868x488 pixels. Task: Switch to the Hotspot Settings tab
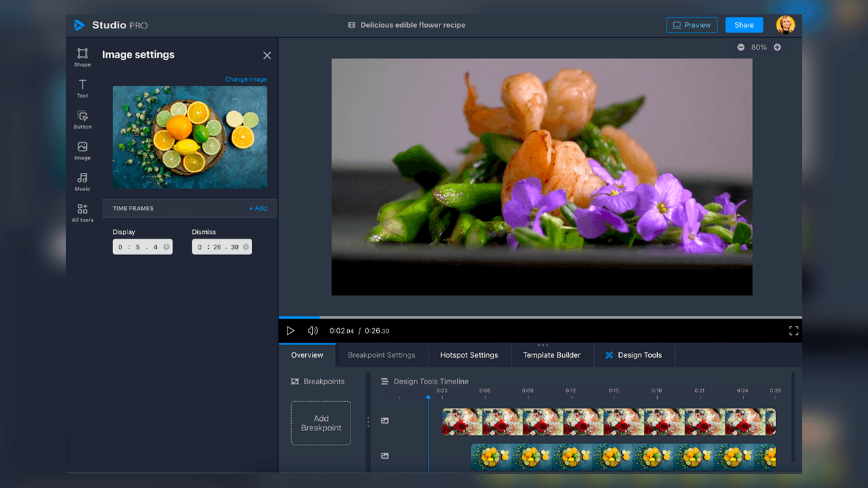tap(469, 355)
